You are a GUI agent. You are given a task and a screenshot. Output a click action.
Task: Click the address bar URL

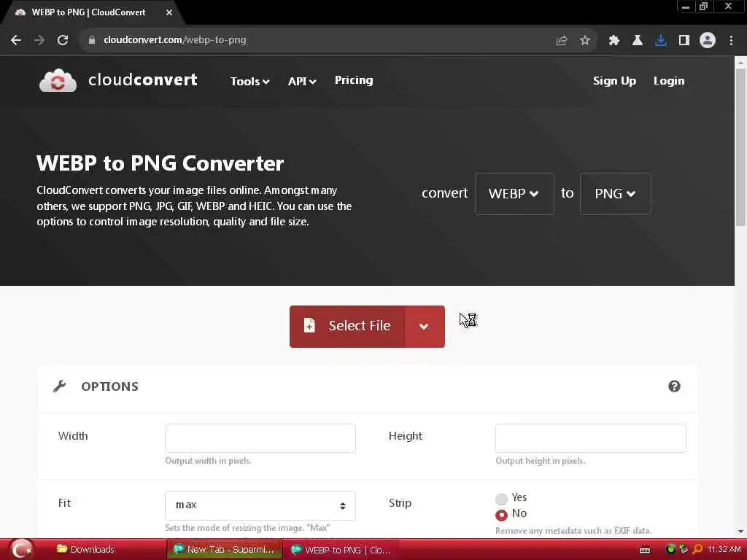click(x=175, y=40)
